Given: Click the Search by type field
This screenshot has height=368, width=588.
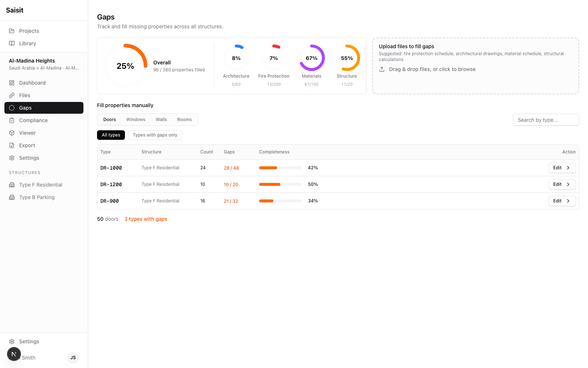Looking at the screenshot, I should tap(546, 120).
